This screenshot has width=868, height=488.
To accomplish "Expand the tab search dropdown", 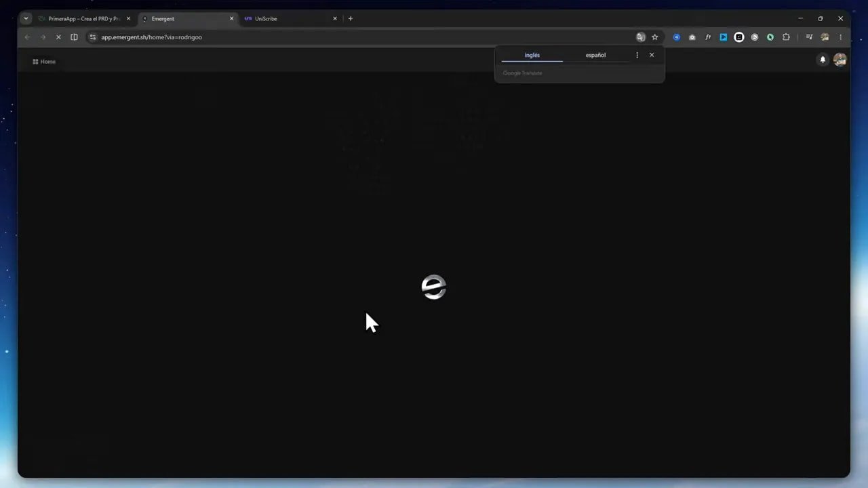I will pos(26,19).
